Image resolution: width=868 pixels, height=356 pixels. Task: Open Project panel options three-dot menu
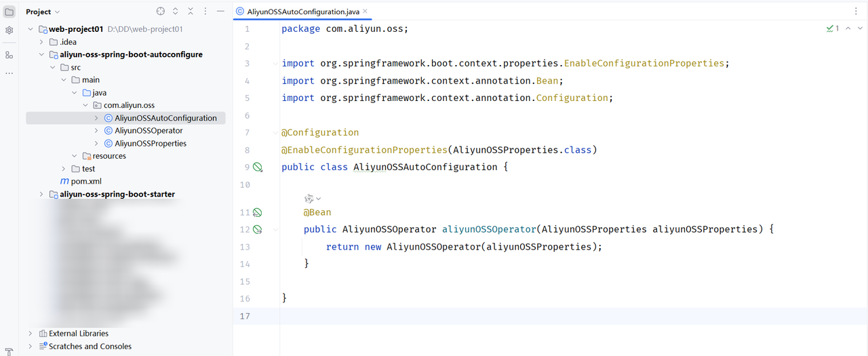(205, 12)
